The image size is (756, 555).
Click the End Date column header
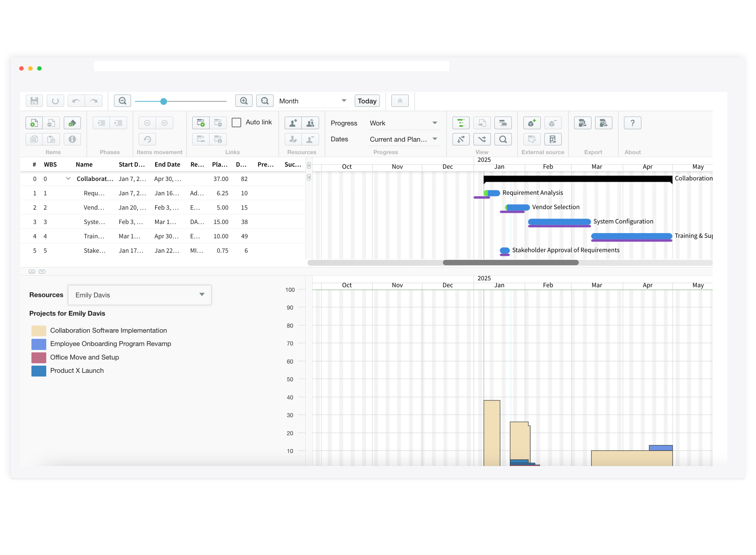coord(167,164)
